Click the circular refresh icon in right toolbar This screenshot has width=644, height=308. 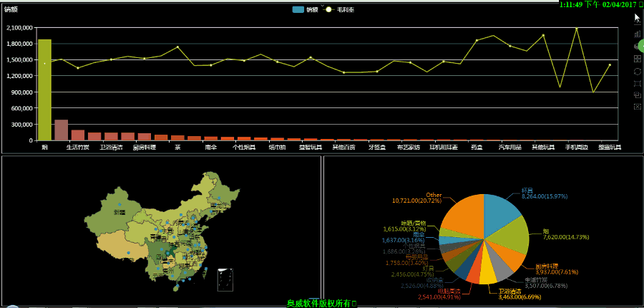pos(637,71)
